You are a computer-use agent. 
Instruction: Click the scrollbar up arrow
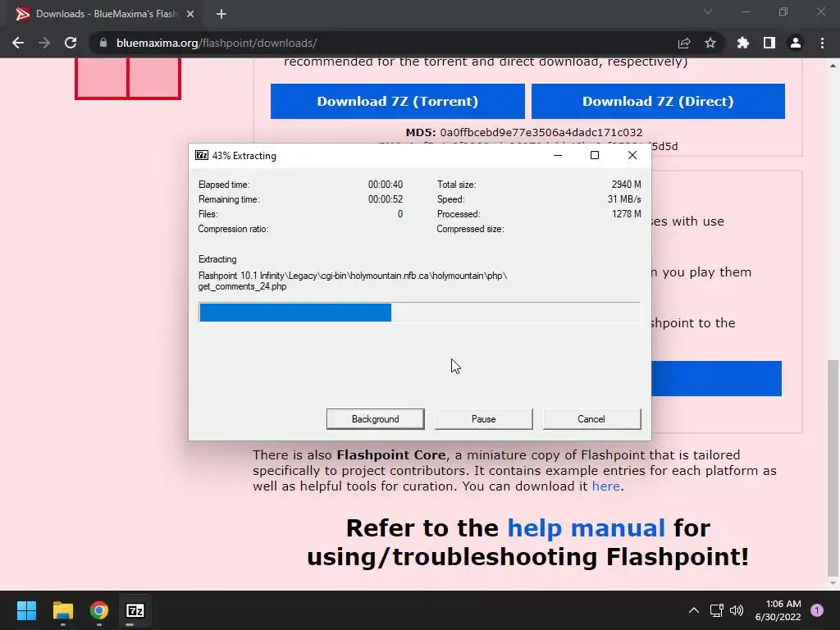click(833, 66)
